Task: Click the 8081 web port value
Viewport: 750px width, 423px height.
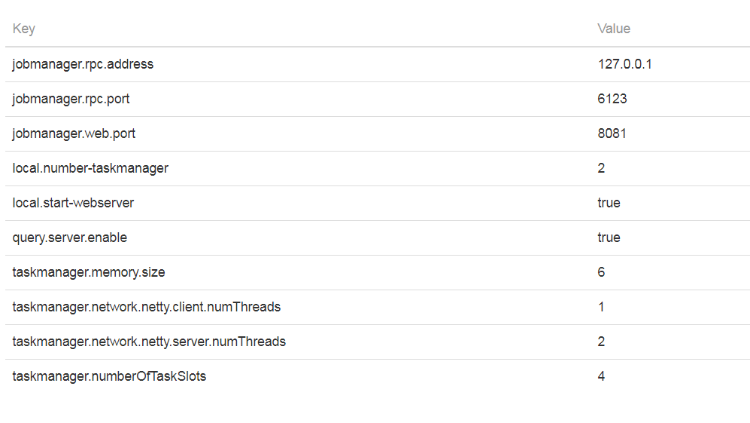Action: [613, 133]
